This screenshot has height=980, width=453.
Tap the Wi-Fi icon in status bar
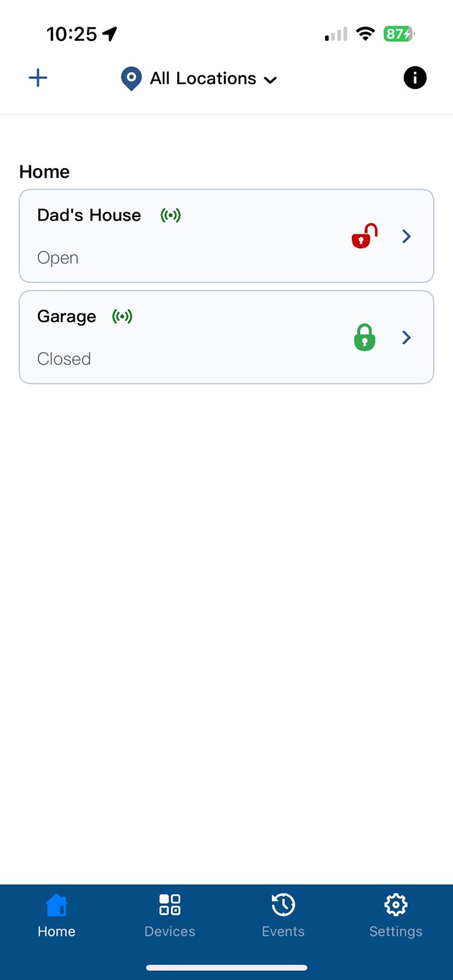pos(366,34)
